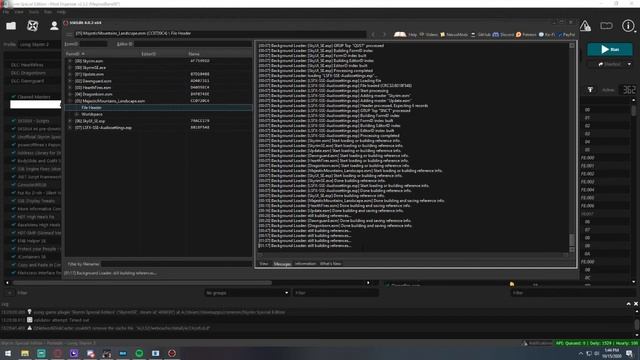Open the No groups dropdown

247,293
